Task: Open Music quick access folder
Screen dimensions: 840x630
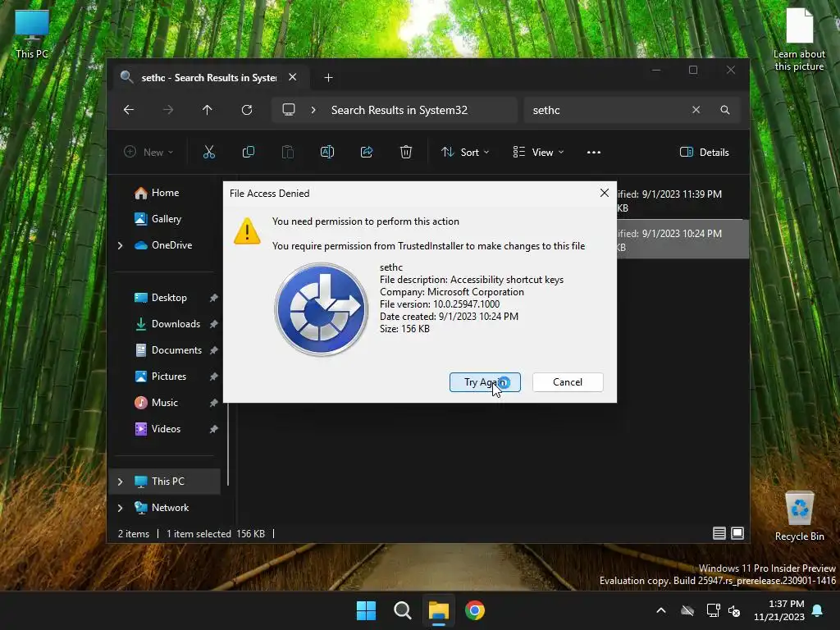Action: coord(164,402)
